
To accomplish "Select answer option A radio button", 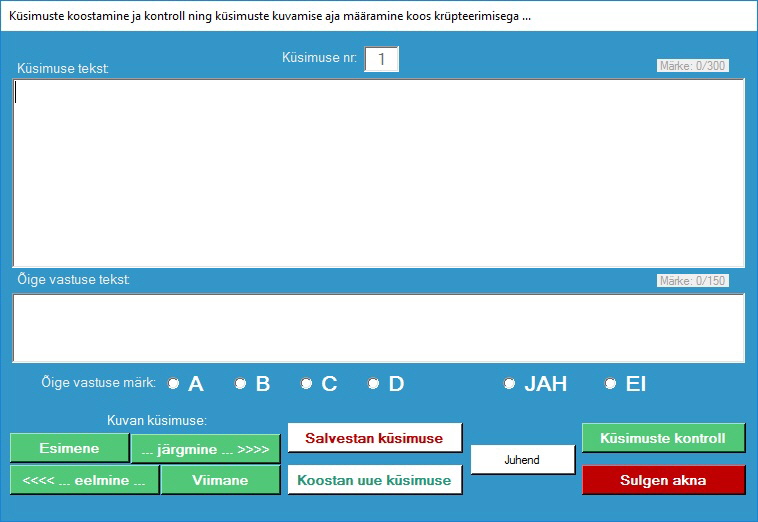I will pos(174,384).
